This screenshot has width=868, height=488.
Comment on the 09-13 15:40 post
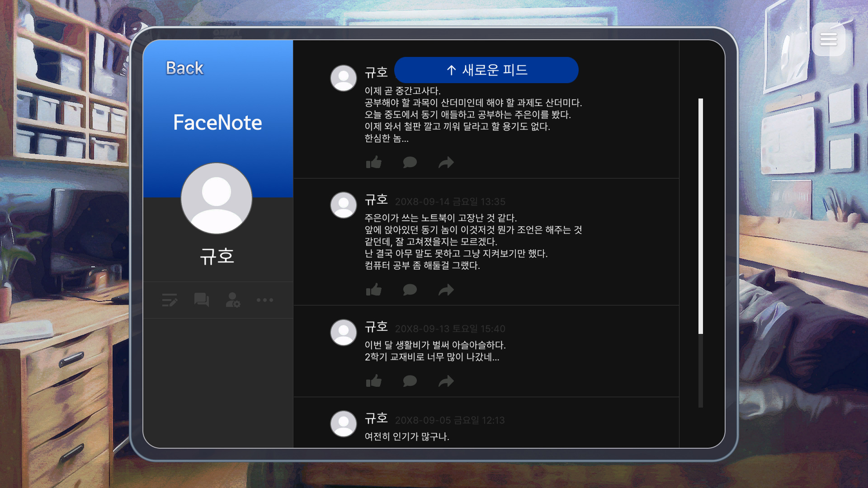click(410, 381)
